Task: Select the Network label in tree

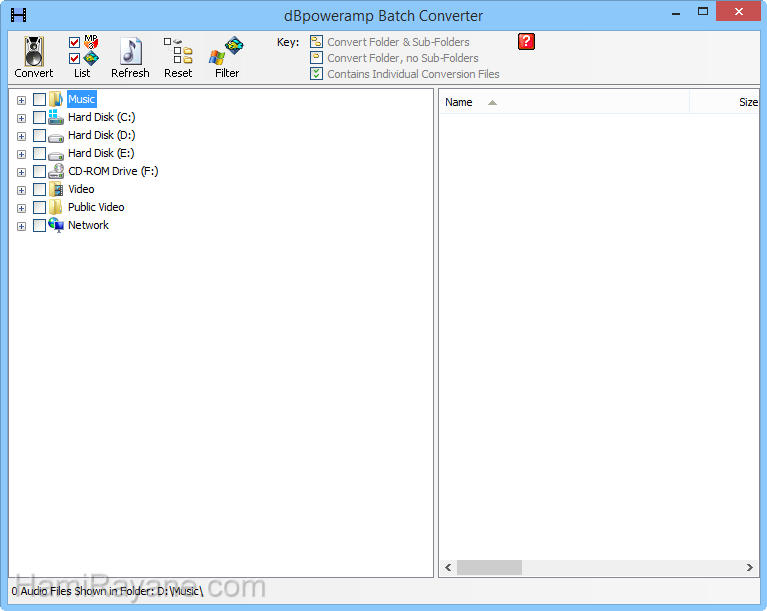Action: click(x=88, y=225)
